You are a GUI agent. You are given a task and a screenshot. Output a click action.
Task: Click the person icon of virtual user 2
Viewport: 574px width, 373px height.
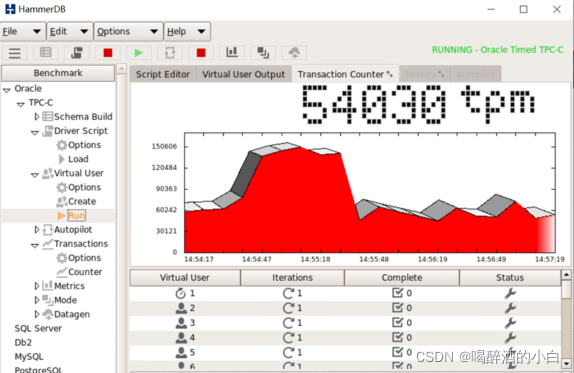click(x=181, y=308)
